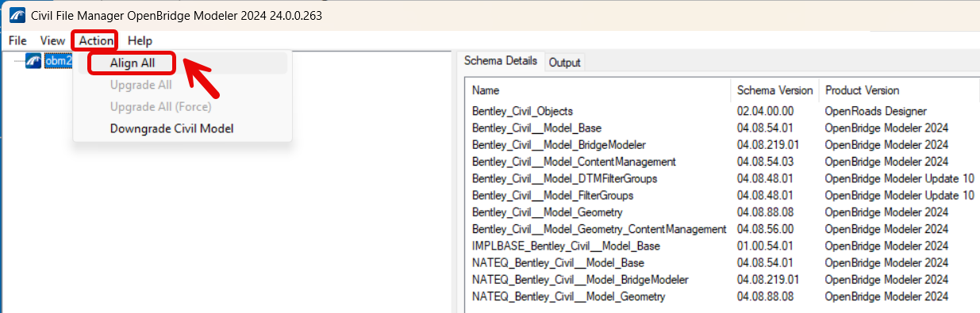Select the Bentley_Civil__Model_BridgeModeler row
Image resolution: width=980 pixels, height=313 pixels.
pos(722,145)
